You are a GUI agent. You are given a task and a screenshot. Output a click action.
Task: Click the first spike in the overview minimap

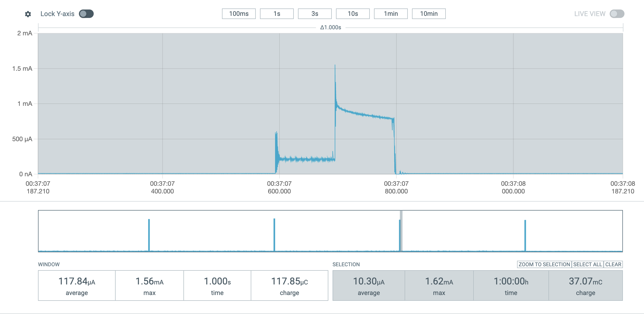pos(149,235)
